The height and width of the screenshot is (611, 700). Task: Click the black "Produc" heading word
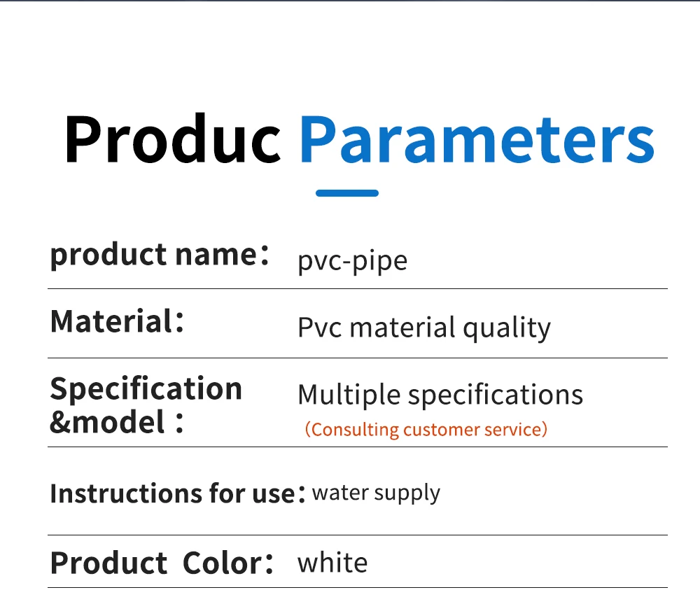[172, 139]
